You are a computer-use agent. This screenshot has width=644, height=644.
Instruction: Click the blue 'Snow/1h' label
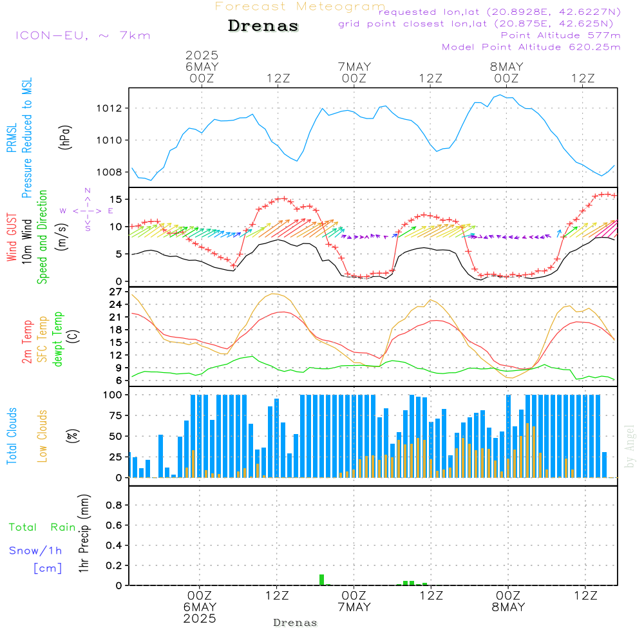click(x=35, y=551)
